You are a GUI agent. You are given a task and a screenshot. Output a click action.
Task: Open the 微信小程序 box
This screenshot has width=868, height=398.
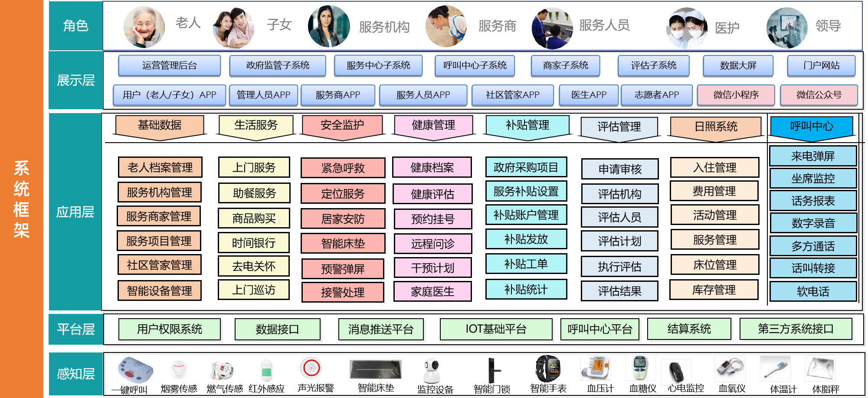point(736,95)
